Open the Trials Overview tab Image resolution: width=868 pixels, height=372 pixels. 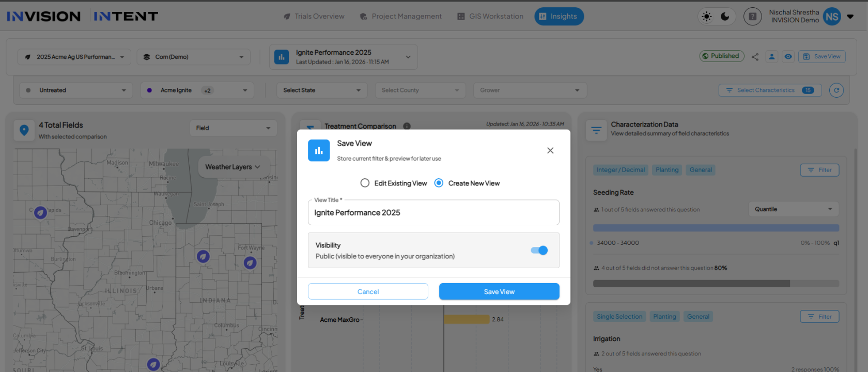pyautogui.click(x=314, y=17)
